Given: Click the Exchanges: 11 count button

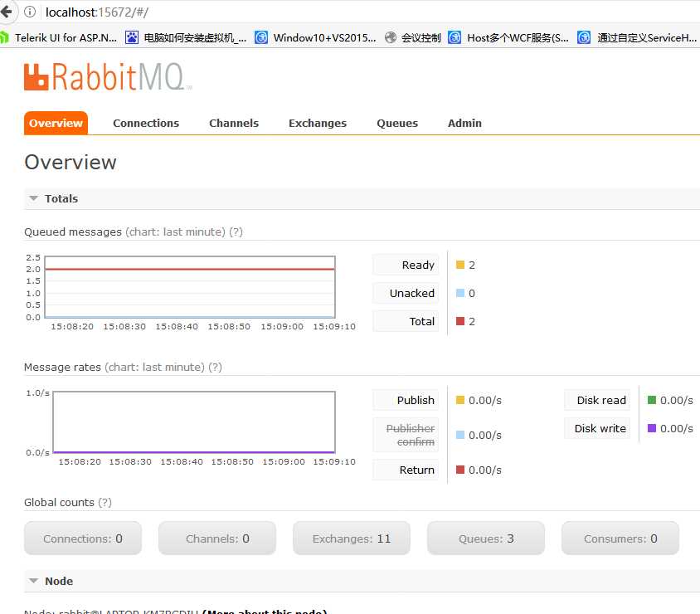Looking at the screenshot, I should click(352, 538).
